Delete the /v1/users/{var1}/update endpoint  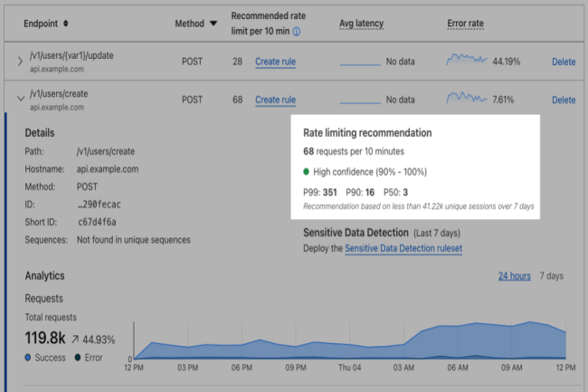(563, 62)
